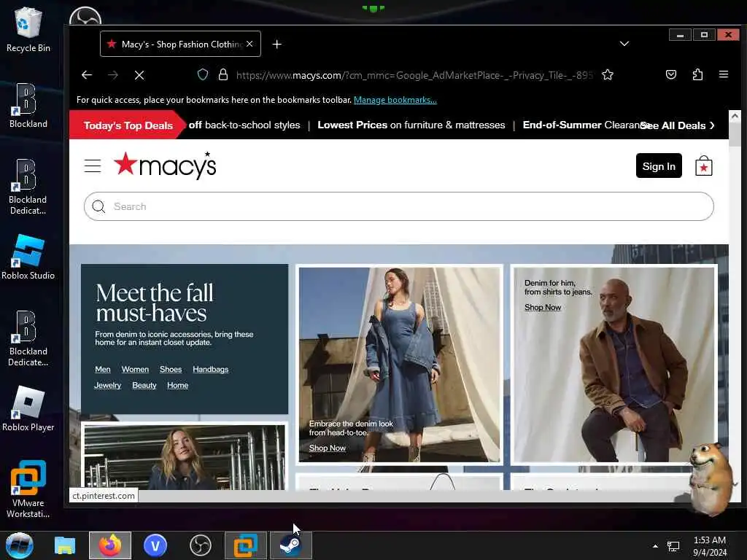Select the Handbags category link

[x=211, y=370]
